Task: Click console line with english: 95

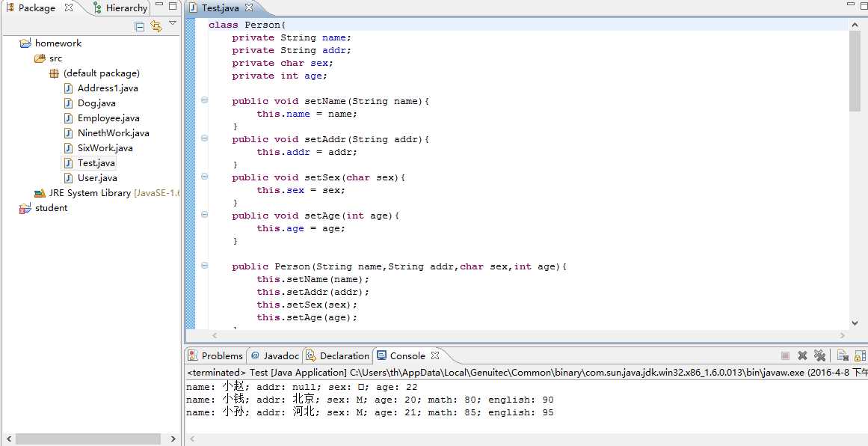Action: click(x=370, y=412)
